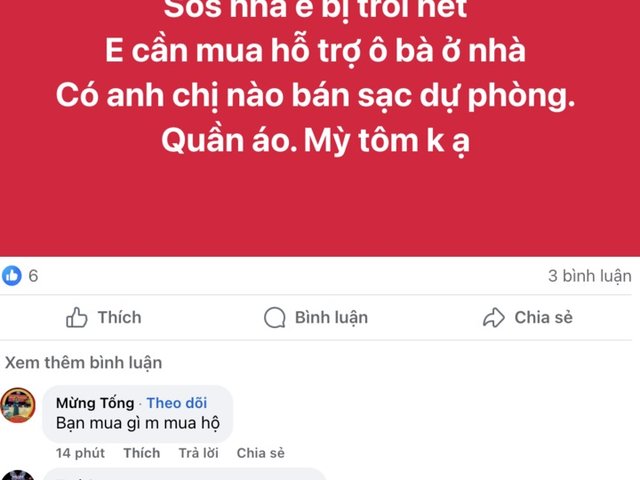Tap the Chia sẻ label on the post
The height and width of the screenshot is (480, 640).
(544, 318)
